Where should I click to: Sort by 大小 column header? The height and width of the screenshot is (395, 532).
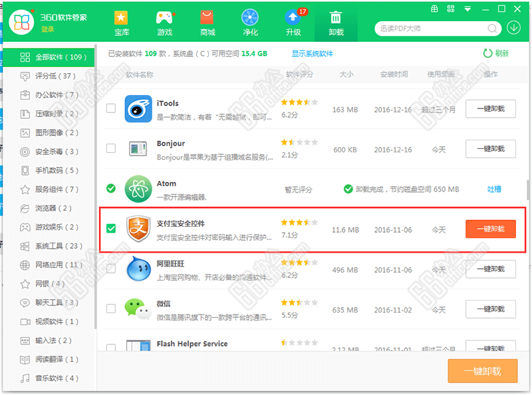[346, 74]
